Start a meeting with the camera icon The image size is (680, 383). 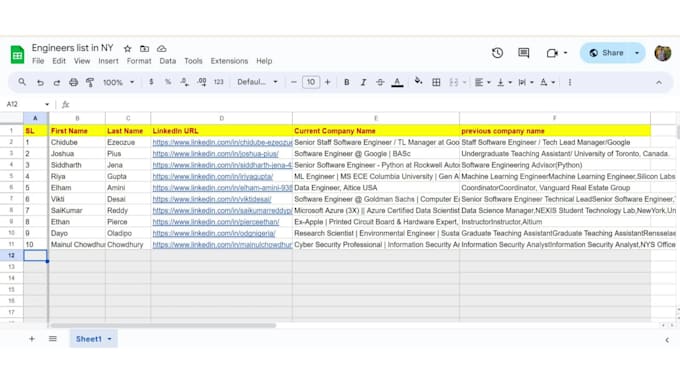[552, 53]
